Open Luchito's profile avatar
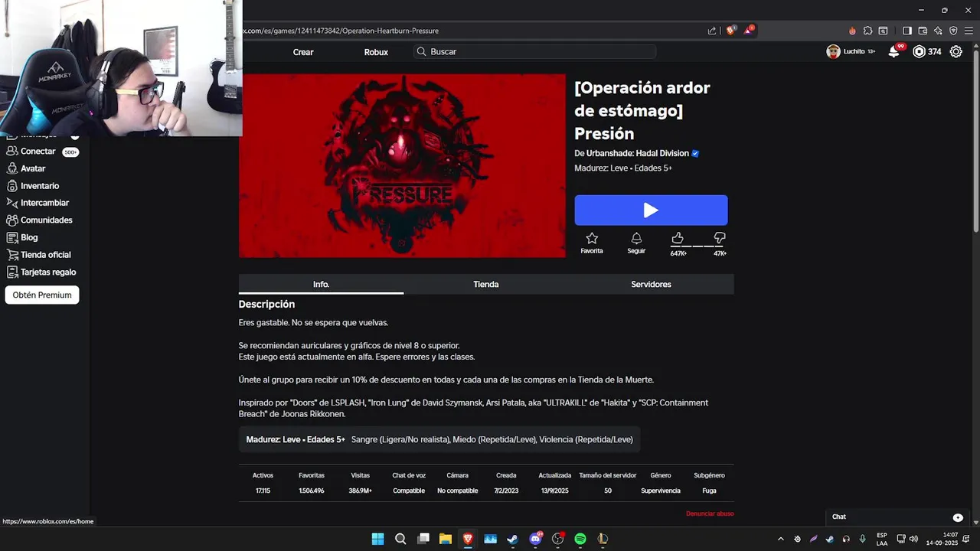The height and width of the screenshot is (551, 980). [833, 51]
